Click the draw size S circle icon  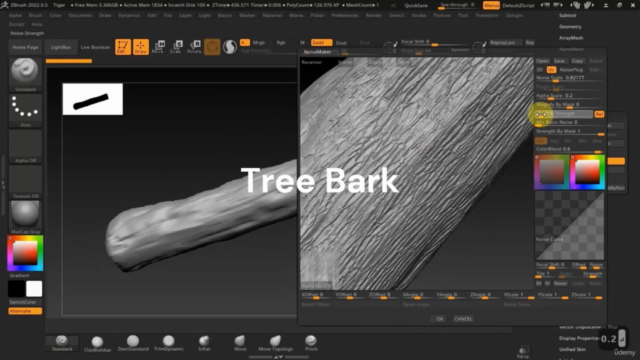pyautogui.click(x=390, y=47)
